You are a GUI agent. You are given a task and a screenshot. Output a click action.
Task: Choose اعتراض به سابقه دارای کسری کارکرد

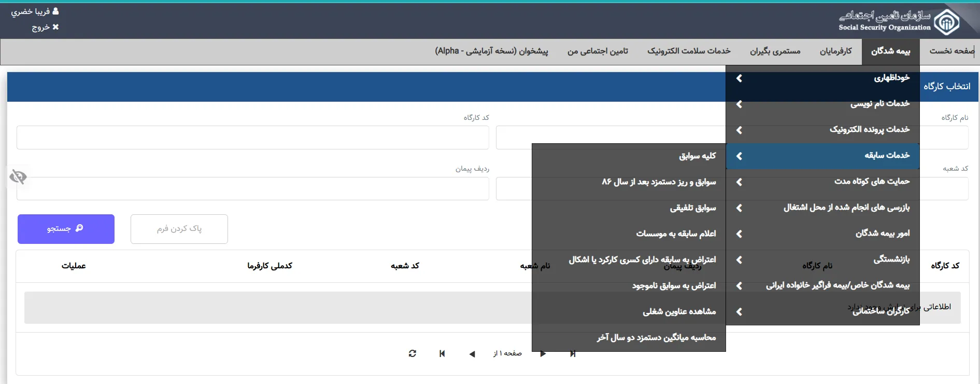(629, 260)
